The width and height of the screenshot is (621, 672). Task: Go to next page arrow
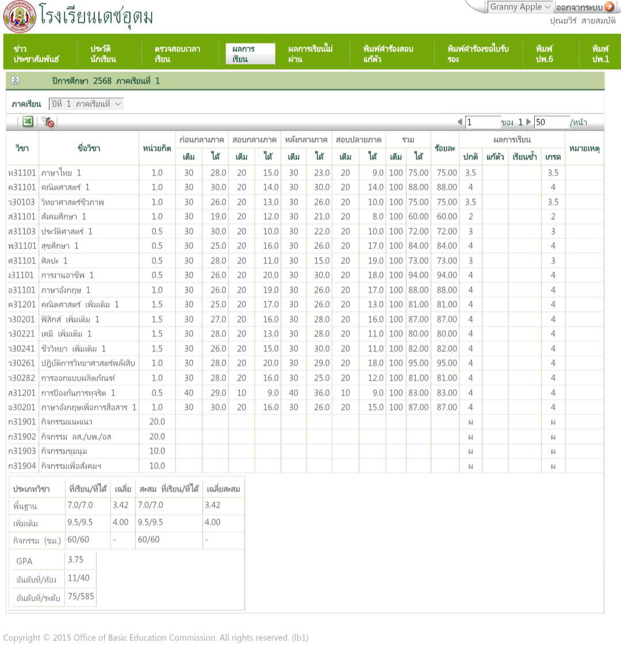tap(528, 122)
